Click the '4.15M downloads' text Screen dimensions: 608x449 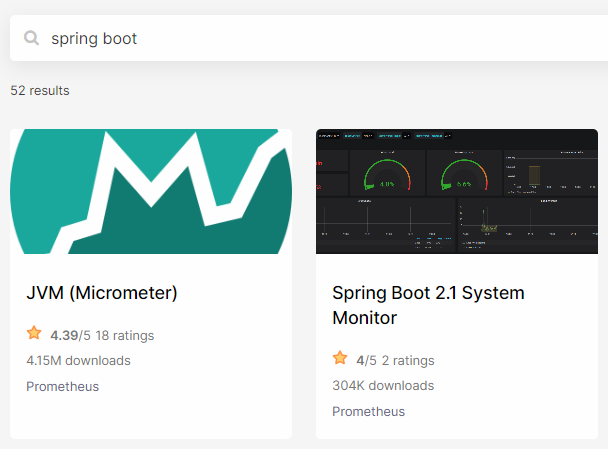click(x=78, y=361)
